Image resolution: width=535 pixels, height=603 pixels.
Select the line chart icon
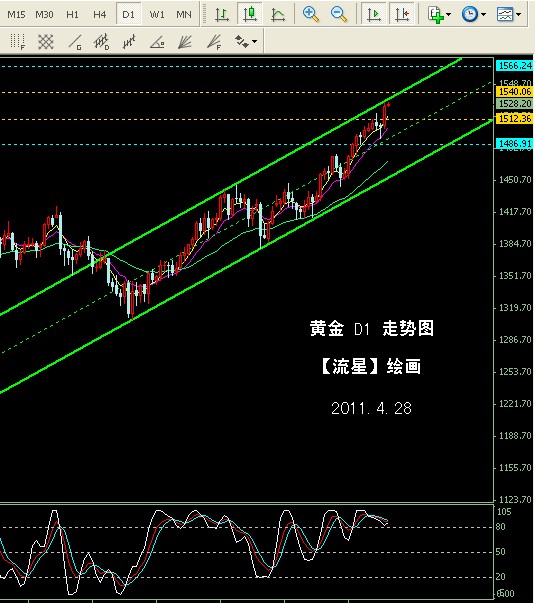278,14
